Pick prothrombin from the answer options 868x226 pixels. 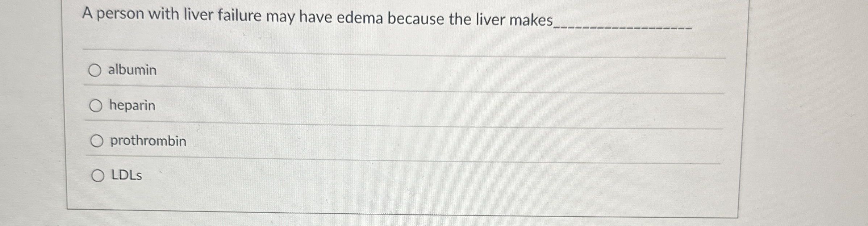click(97, 141)
